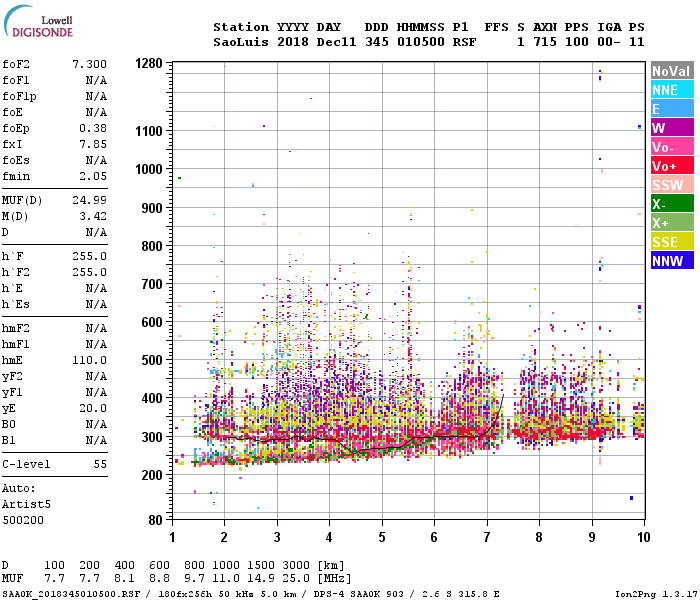
Task: Click the hmE value 110.0
Action: (x=89, y=361)
